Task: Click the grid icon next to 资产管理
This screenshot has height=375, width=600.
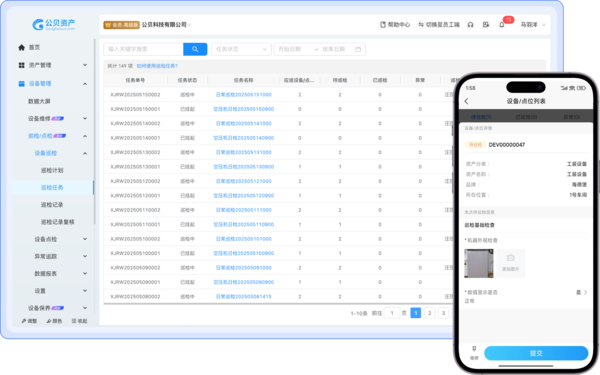Action: pyautogui.click(x=21, y=65)
